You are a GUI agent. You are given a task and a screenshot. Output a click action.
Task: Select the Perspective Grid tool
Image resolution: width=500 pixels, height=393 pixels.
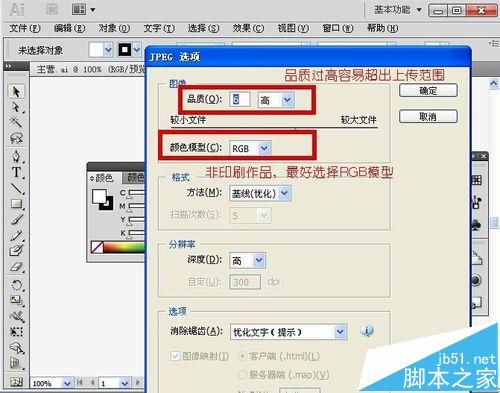[x=16, y=363]
